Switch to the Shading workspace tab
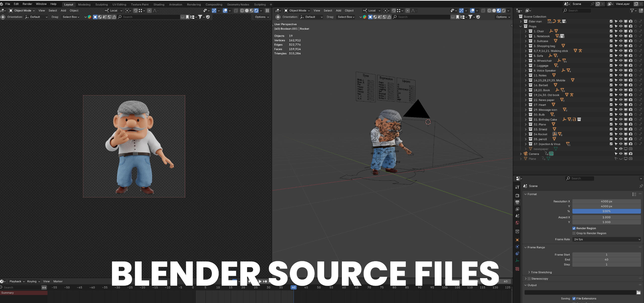 point(158,5)
